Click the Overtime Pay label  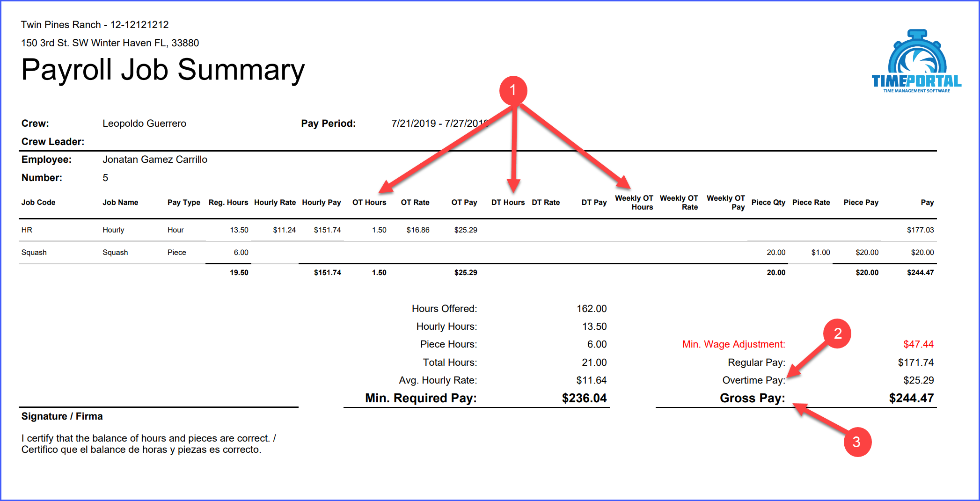[754, 380]
